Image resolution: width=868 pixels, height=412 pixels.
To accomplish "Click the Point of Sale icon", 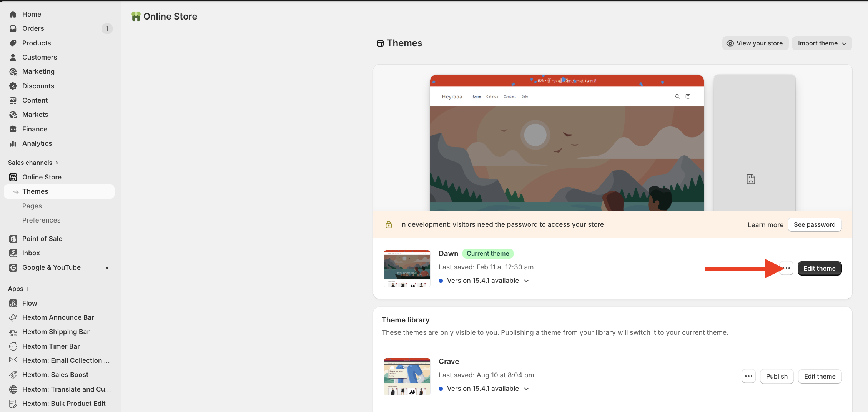I will [13, 239].
